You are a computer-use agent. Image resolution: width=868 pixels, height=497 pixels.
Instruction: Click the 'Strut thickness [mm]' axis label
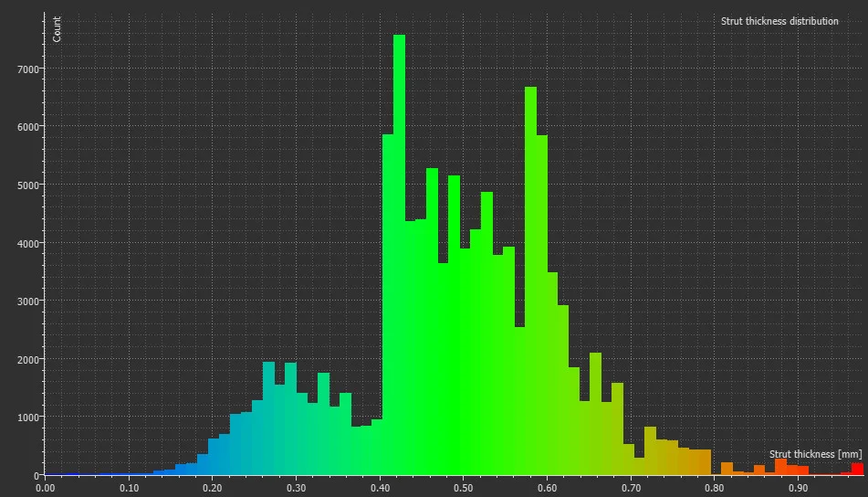click(815, 454)
